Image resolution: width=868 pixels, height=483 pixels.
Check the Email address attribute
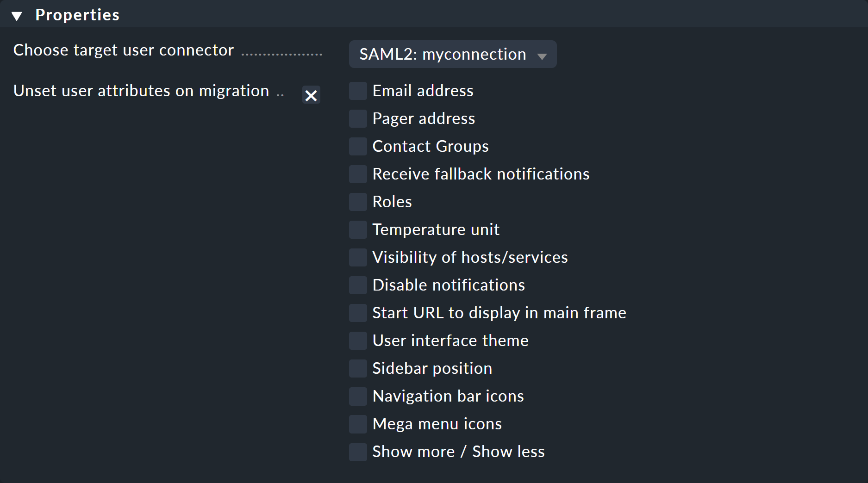(357, 91)
